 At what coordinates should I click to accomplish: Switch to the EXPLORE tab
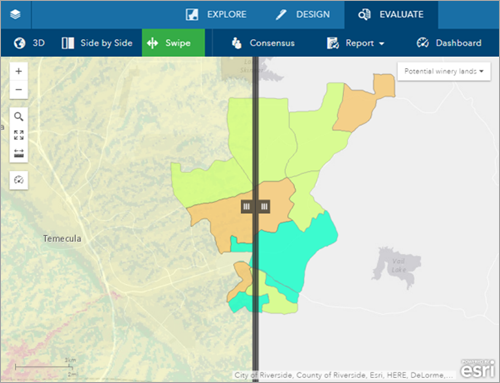[216, 14]
